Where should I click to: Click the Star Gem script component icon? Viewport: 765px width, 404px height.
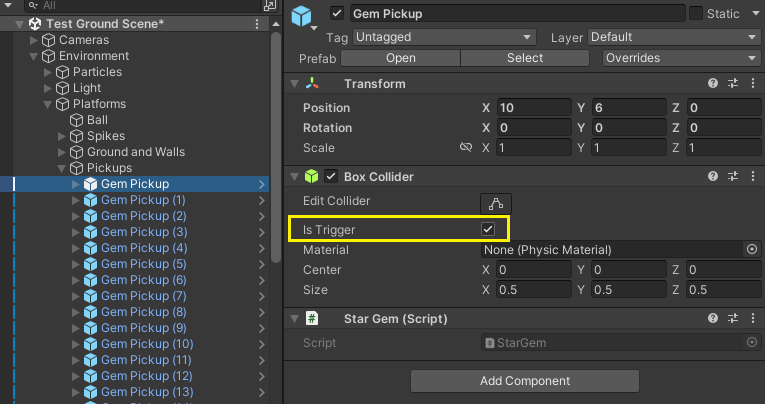pos(312,319)
